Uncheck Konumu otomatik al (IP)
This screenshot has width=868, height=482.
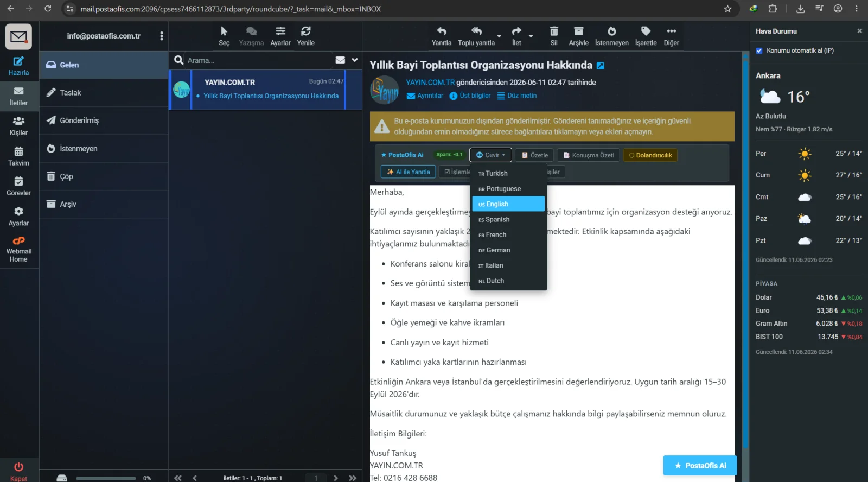(759, 50)
